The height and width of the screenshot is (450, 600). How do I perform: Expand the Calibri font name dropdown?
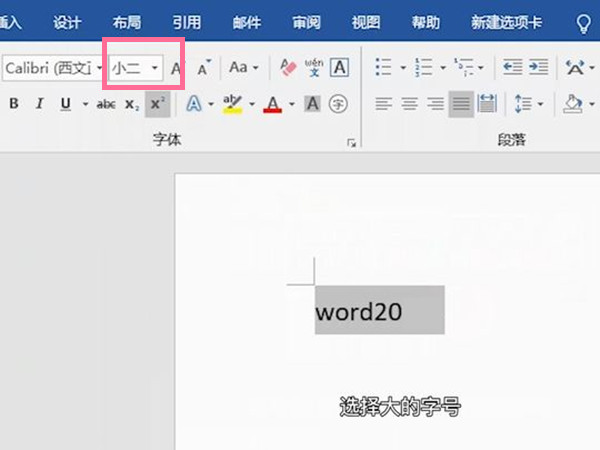100,68
